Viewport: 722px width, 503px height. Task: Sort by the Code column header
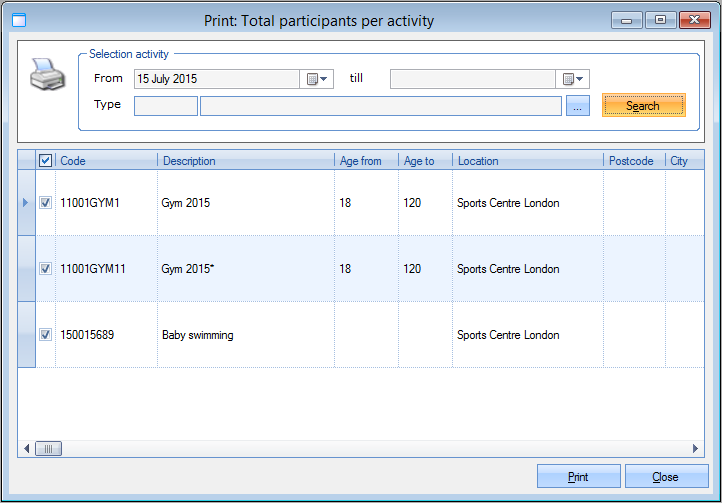(x=106, y=161)
